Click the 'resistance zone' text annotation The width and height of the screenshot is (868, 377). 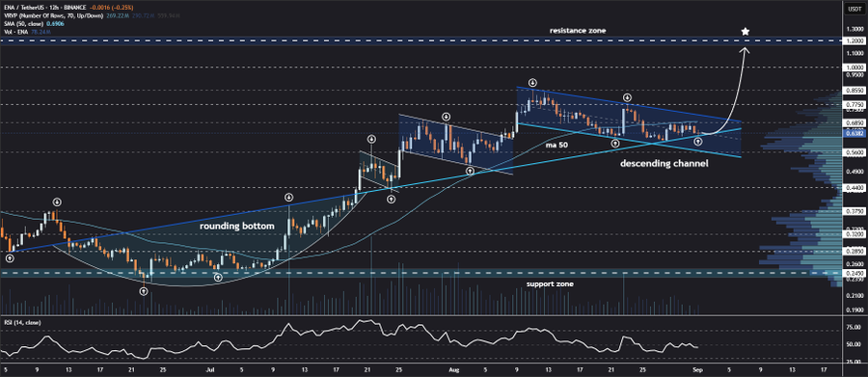578,31
